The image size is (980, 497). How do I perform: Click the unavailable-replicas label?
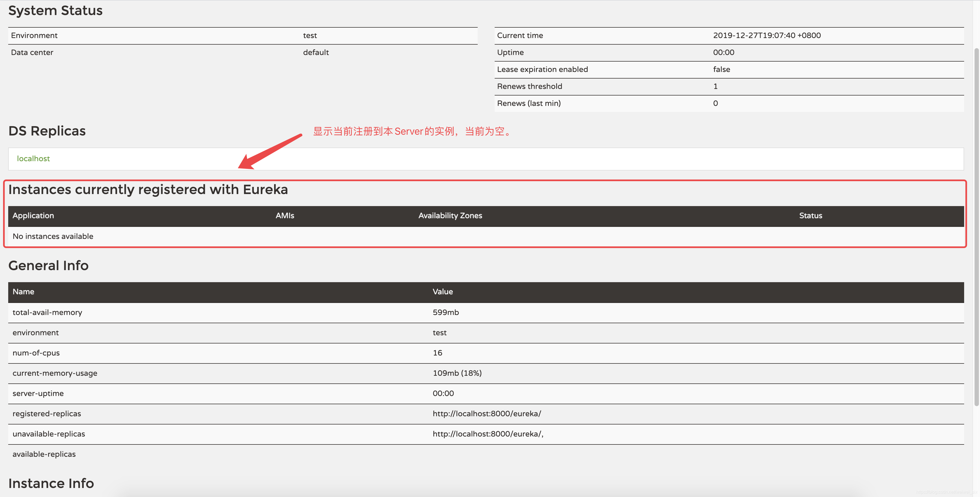(49, 434)
